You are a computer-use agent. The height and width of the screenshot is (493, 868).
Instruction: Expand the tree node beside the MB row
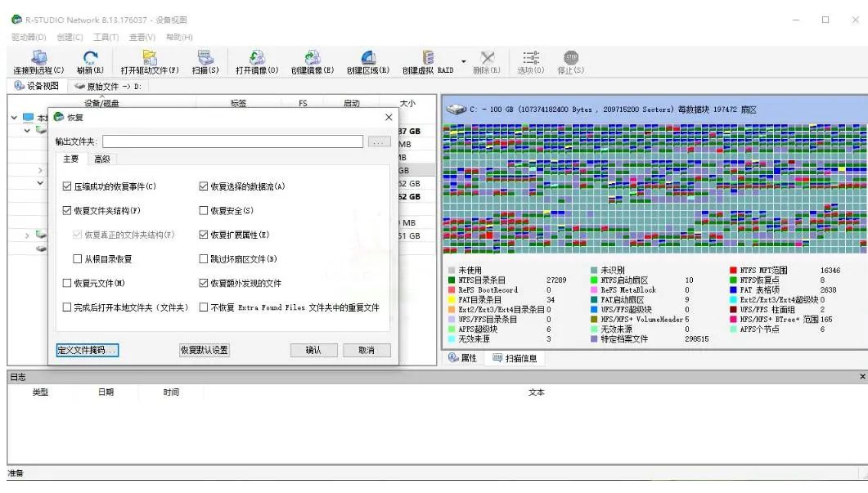click(26, 235)
